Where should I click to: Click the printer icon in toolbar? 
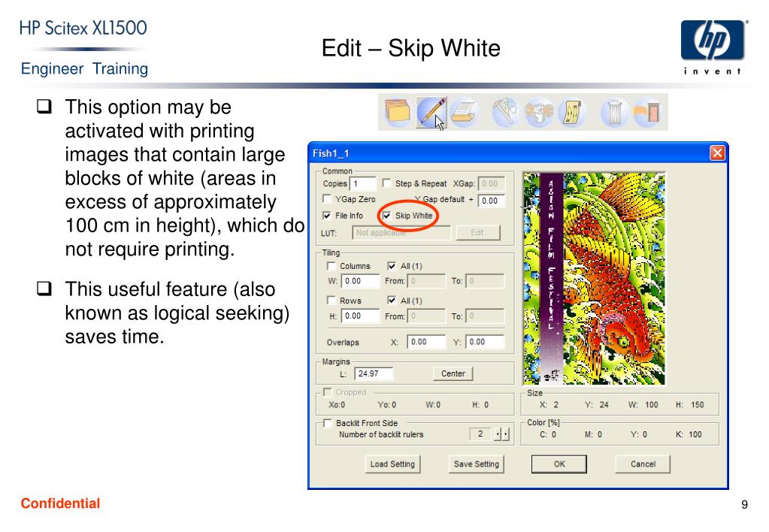(x=463, y=112)
